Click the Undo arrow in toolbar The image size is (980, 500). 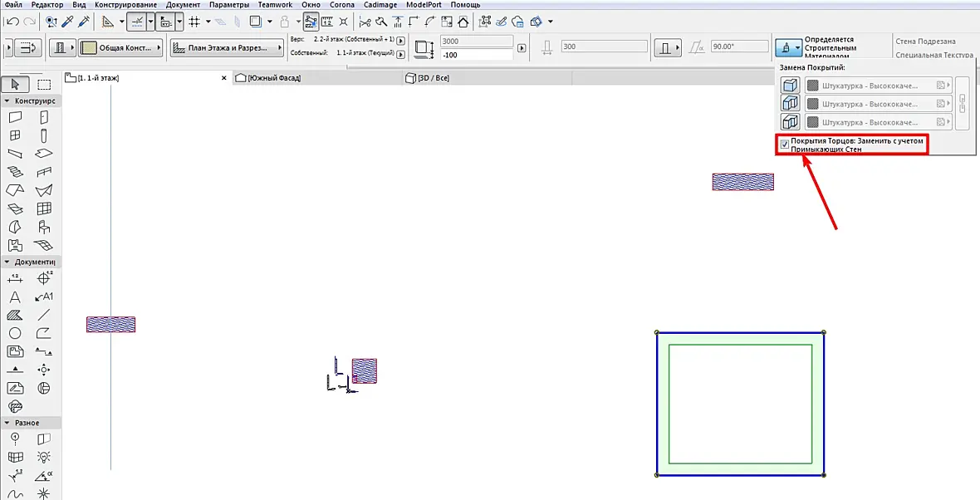[12, 22]
